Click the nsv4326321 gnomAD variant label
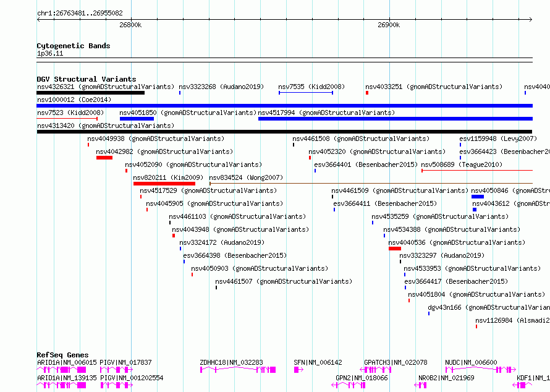550x392 pixels. [106, 87]
